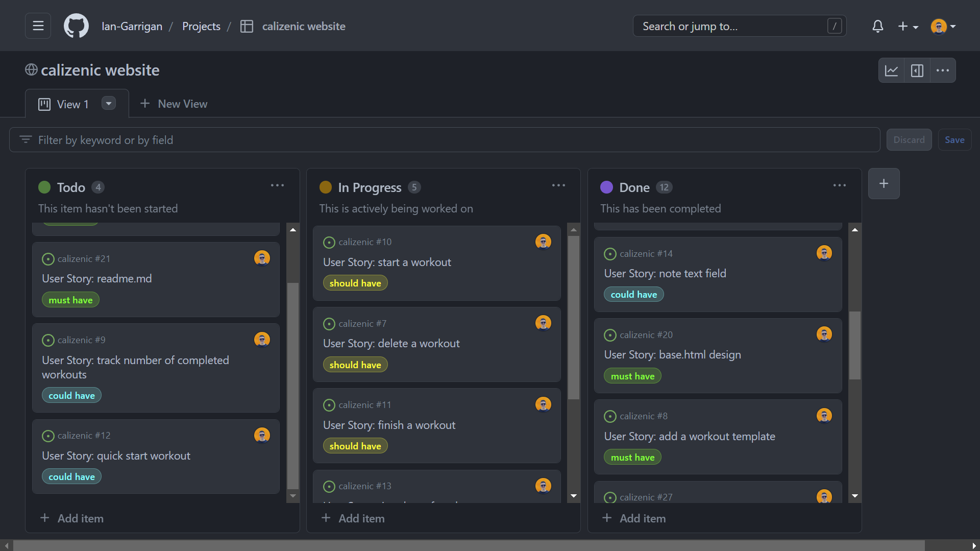Click assignee avatar on calizenic #14 card
Viewport: 980px width, 551px height.
pos(824,253)
